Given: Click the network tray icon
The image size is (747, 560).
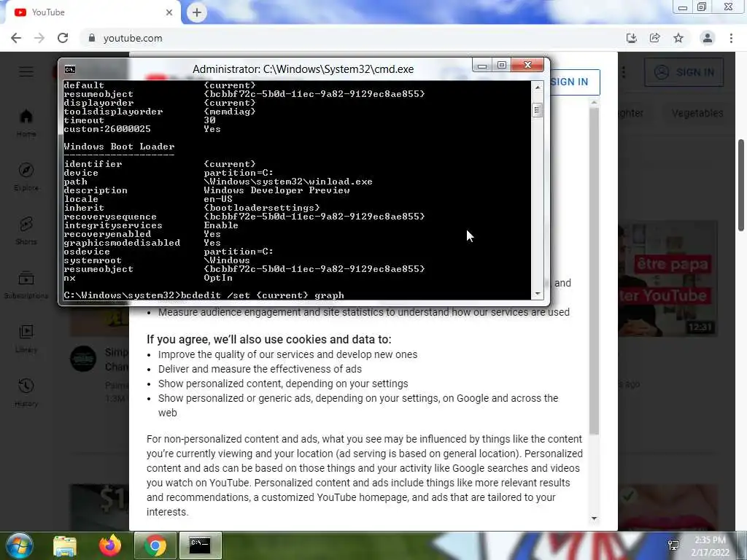Looking at the screenshot, I should point(673,545).
